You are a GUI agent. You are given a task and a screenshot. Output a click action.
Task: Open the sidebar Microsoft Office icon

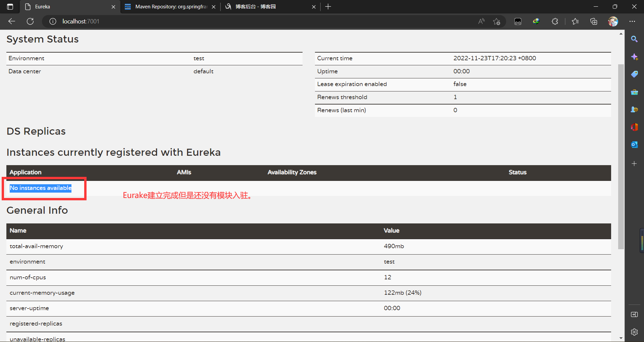click(x=634, y=127)
